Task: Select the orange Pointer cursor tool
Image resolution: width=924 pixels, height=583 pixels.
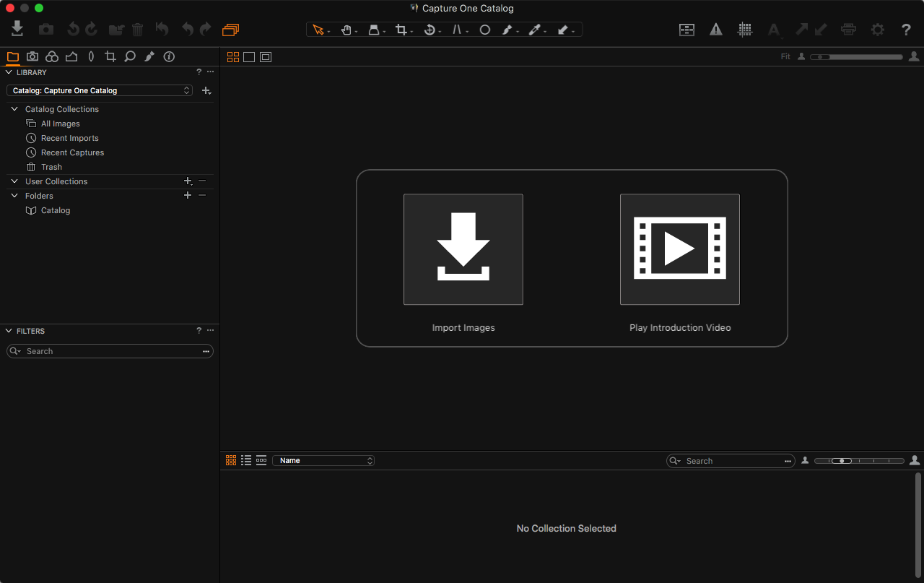Action: [x=318, y=30]
